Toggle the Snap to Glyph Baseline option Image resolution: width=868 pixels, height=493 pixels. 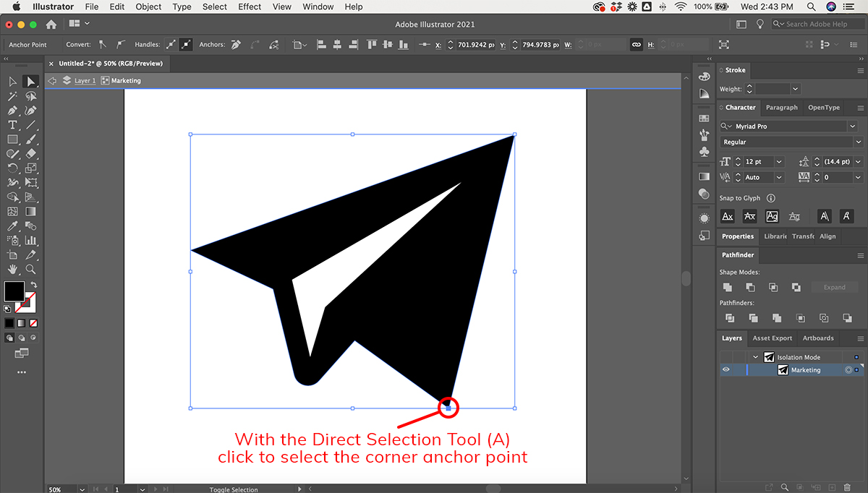coord(728,216)
